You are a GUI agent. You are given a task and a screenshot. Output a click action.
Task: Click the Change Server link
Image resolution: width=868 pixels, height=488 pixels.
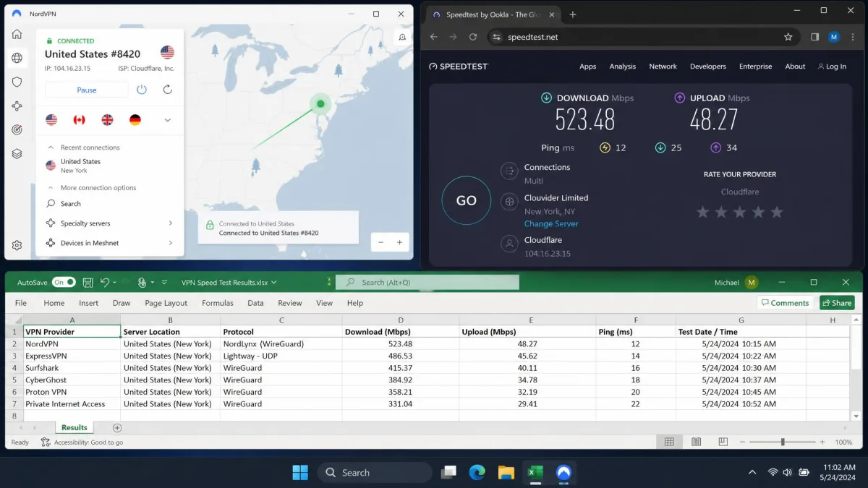[x=551, y=224]
